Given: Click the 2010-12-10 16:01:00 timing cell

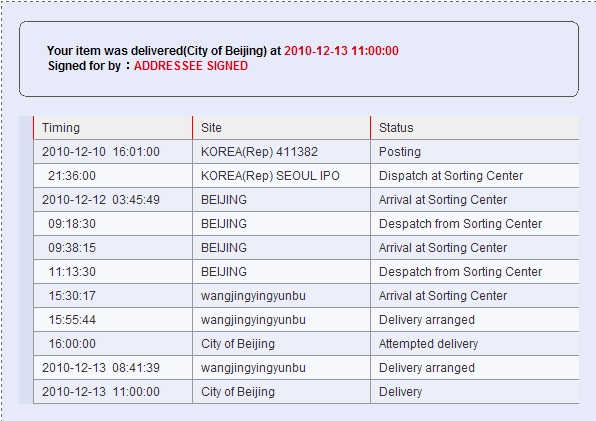Looking at the screenshot, I should tap(113, 152).
